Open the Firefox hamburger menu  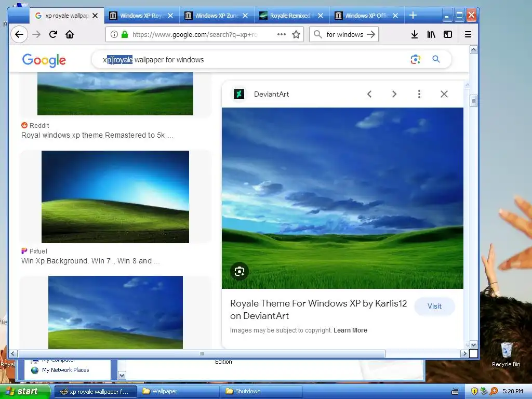tap(468, 34)
